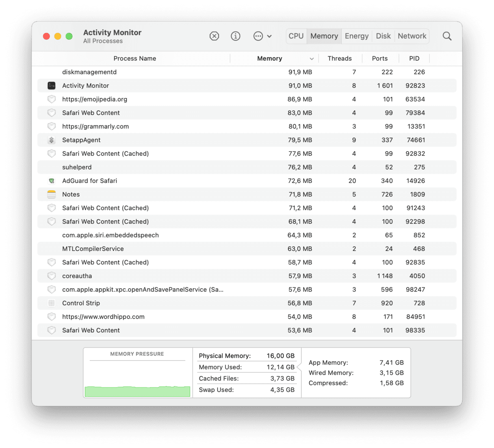Click the shield icon for https://www.wordhippo.com
The height and width of the screenshot is (448, 494).
52,317
